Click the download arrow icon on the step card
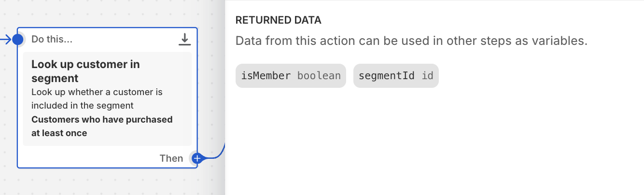The height and width of the screenshot is (195, 644). [184, 40]
